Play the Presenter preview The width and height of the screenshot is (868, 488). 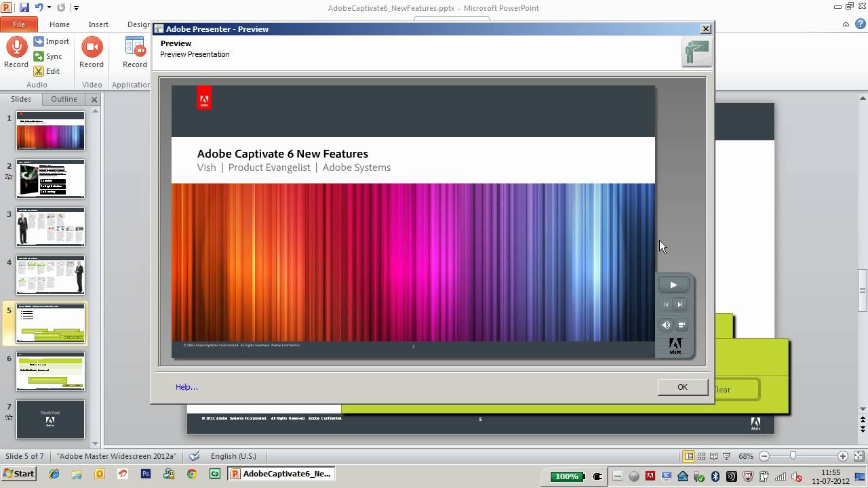[x=673, y=285]
